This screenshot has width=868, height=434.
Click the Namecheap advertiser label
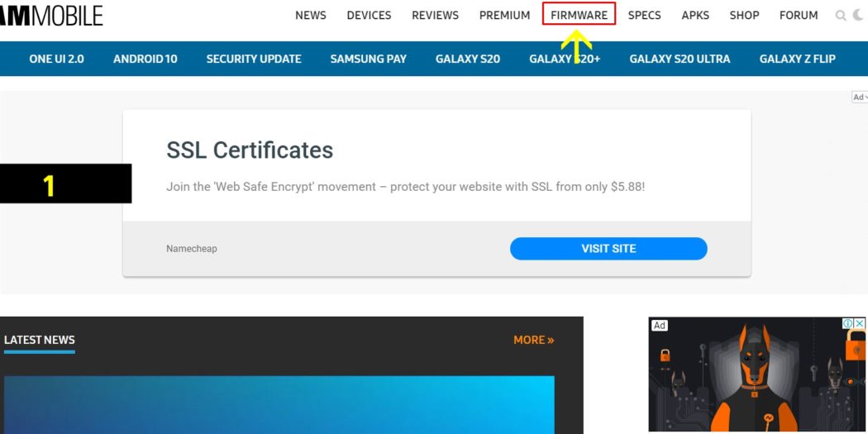[x=192, y=249]
